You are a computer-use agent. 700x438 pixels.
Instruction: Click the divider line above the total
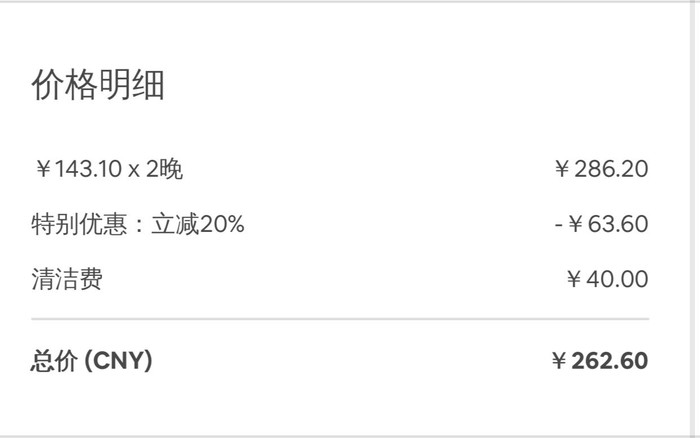point(340,319)
